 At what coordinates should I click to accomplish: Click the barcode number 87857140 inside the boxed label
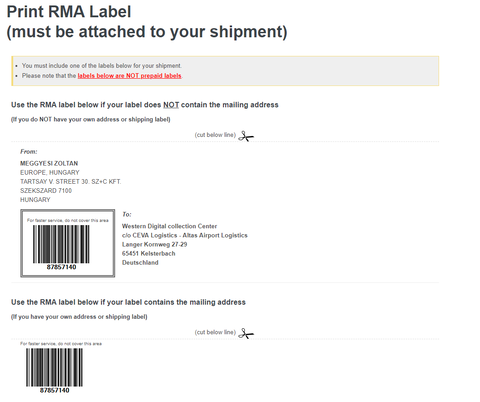click(x=61, y=267)
